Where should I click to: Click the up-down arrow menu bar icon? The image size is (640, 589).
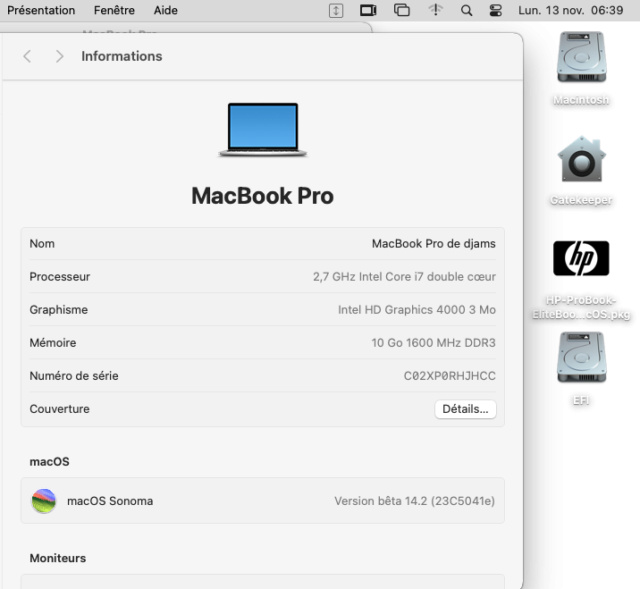[336, 10]
